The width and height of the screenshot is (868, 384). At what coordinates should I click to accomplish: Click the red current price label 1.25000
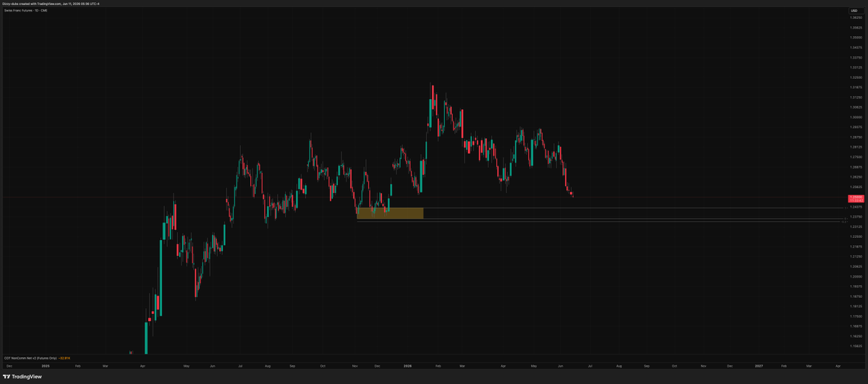click(x=855, y=197)
